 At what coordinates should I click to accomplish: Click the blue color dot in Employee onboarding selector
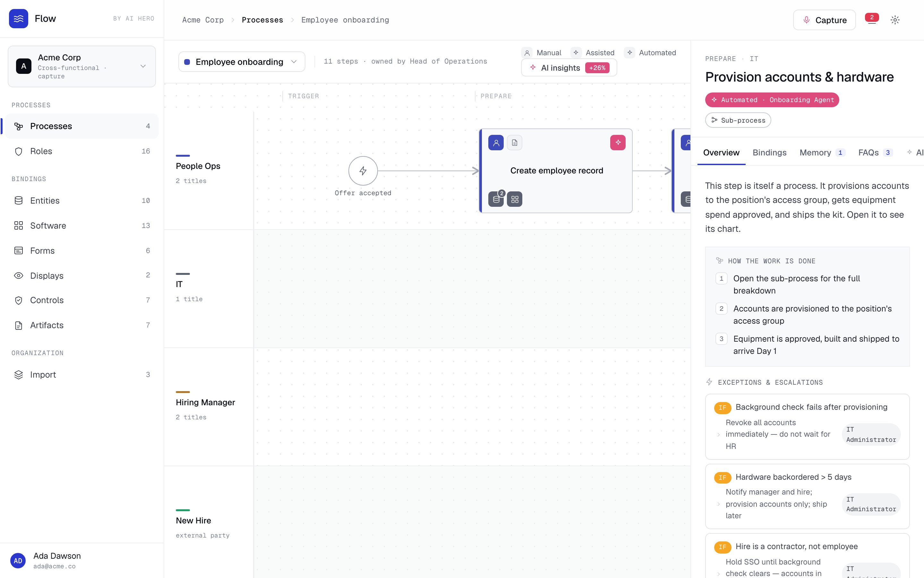click(187, 62)
